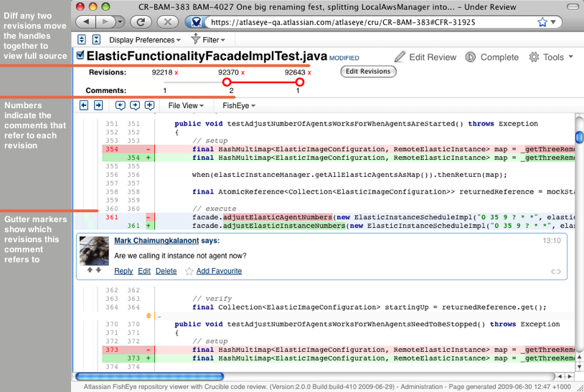The height and width of the screenshot is (392, 584).
Task: Click the favourite star icon
Action: (x=189, y=271)
